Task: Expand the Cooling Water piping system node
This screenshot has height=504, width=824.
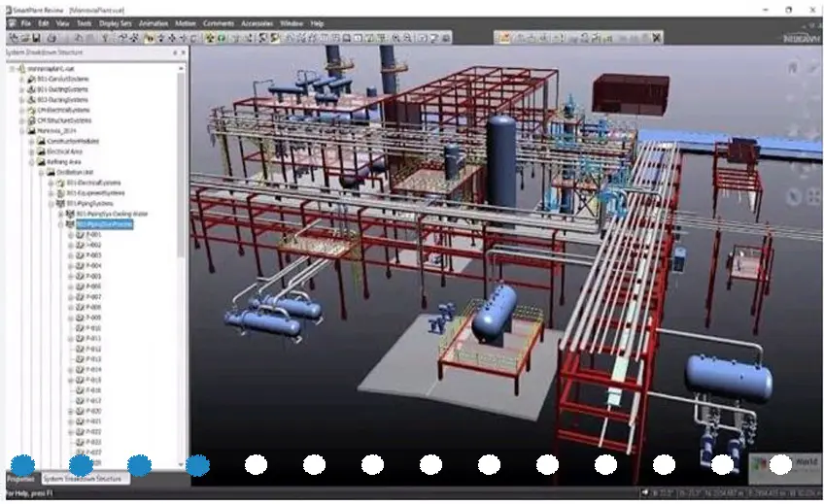Action: tap(60, 215)
